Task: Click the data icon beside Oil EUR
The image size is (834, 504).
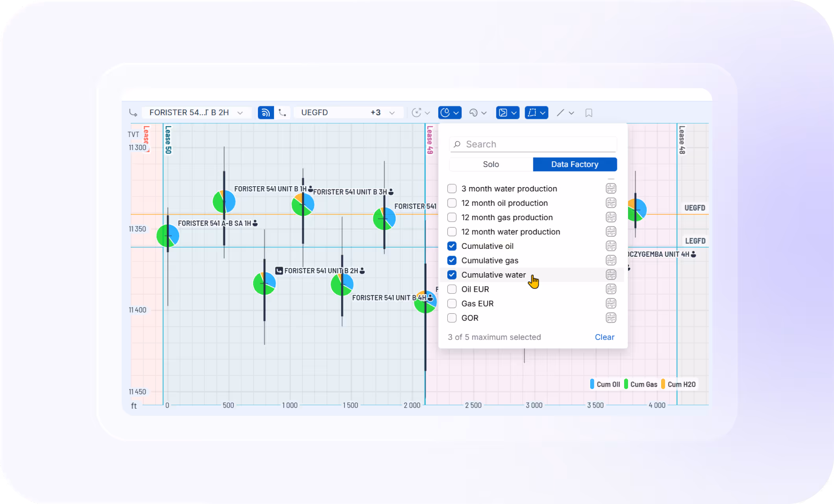Action: tap(611, 289)
